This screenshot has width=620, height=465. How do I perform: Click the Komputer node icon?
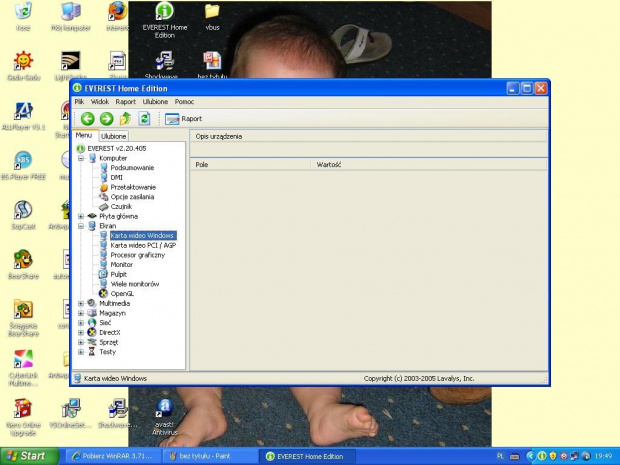(92, 158)
